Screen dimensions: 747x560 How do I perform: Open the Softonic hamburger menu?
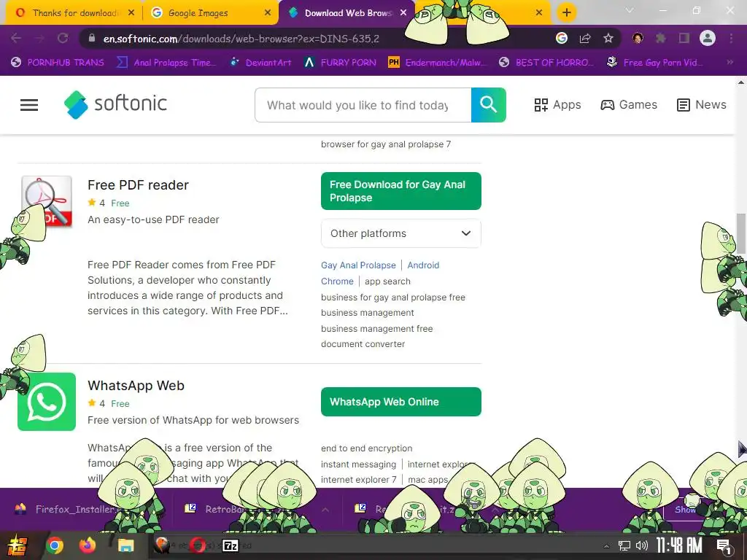click(x=29, y=105)
